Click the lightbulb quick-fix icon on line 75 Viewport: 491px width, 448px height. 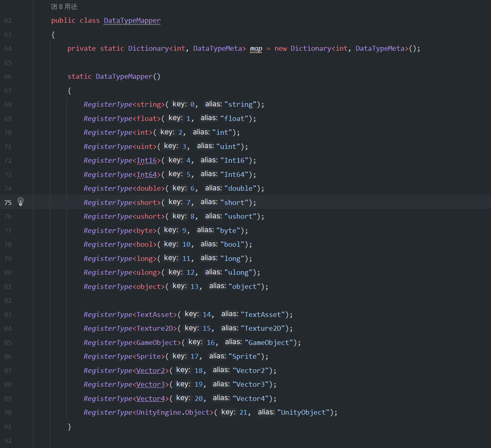pos(21,202)
